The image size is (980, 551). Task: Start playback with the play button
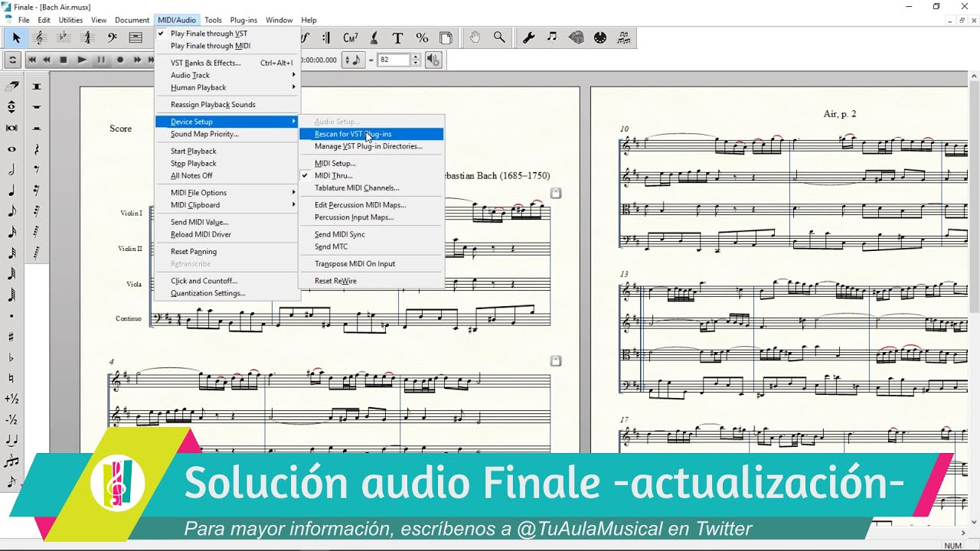[x=82, y=60]
